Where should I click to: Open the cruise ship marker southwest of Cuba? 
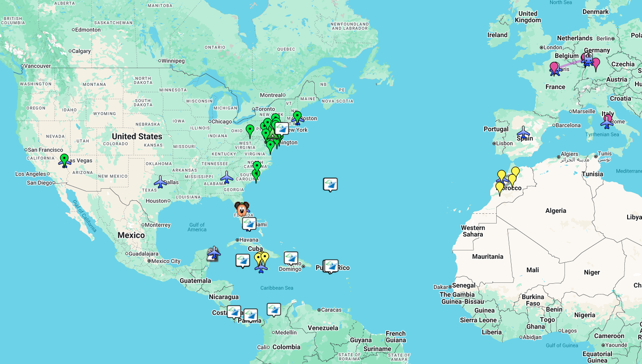pos(242,260)
